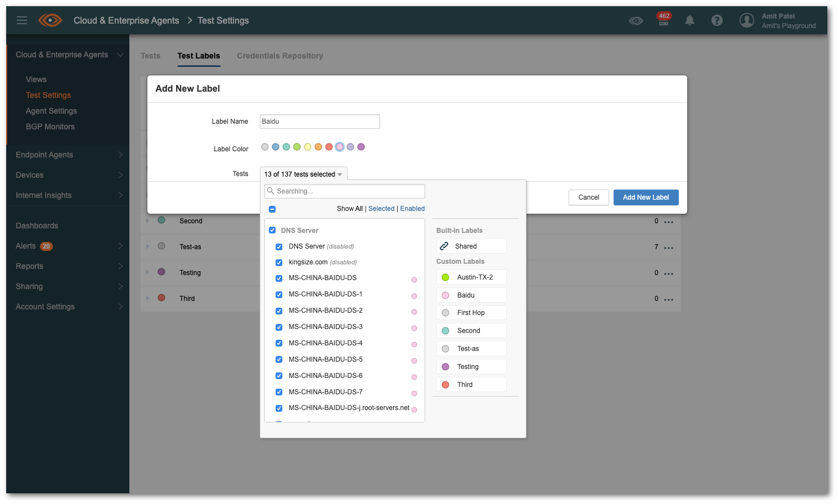Choose the gray label color swatch
Viewport: 838px width, 504px height.
[x=265, y=147]
